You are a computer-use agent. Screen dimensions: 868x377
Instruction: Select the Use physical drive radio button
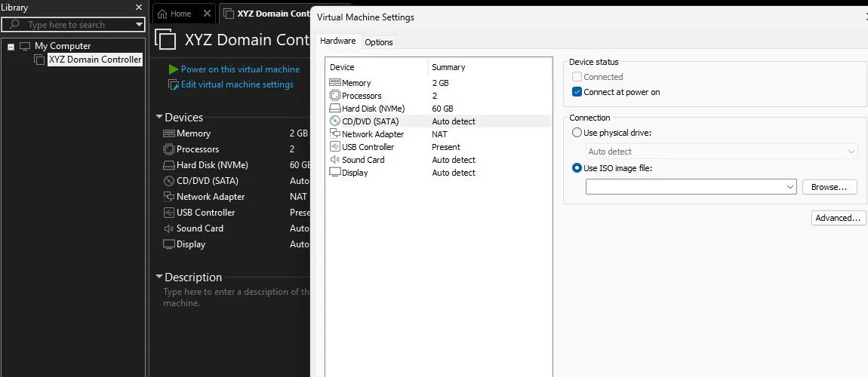click(x=577, y=133)
